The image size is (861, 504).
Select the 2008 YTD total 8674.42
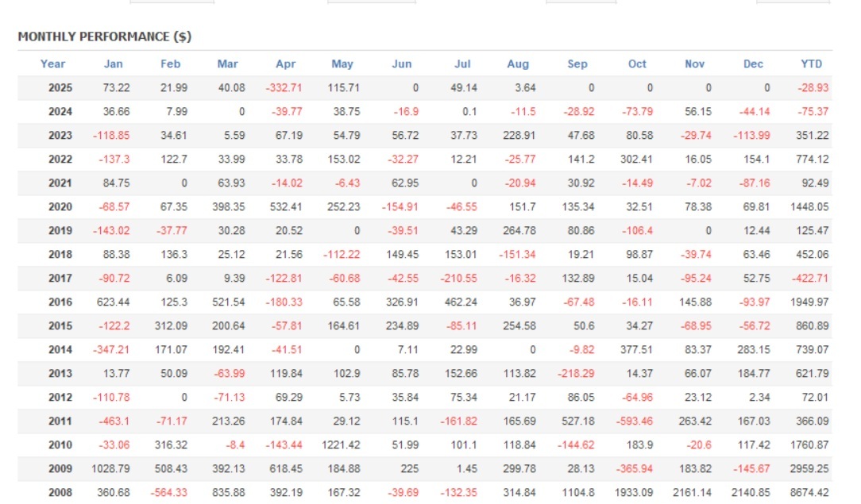809,493
